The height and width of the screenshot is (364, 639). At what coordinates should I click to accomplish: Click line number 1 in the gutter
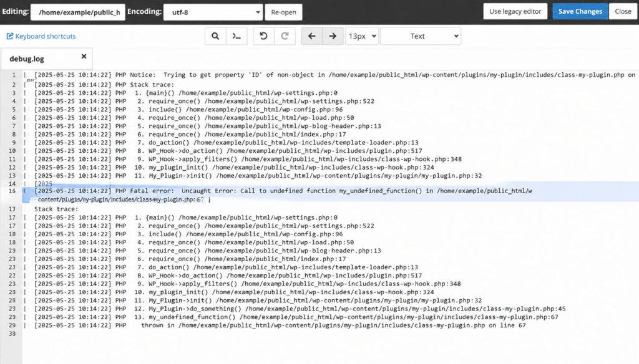pos(14,75)
